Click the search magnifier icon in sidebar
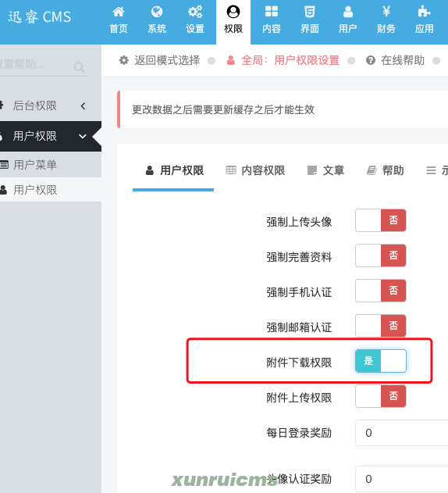This screenshot has width=448, height=493. (79, 67)
